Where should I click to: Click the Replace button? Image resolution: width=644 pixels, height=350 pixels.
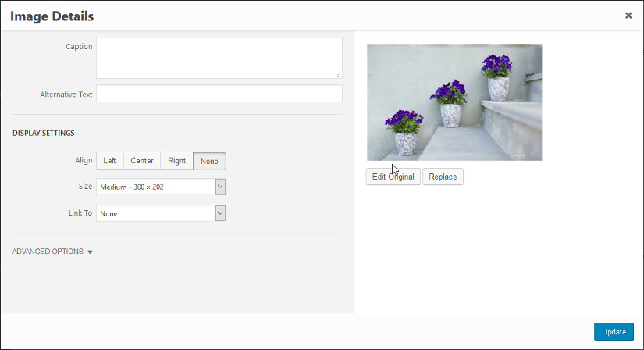[x=443, y=177]
